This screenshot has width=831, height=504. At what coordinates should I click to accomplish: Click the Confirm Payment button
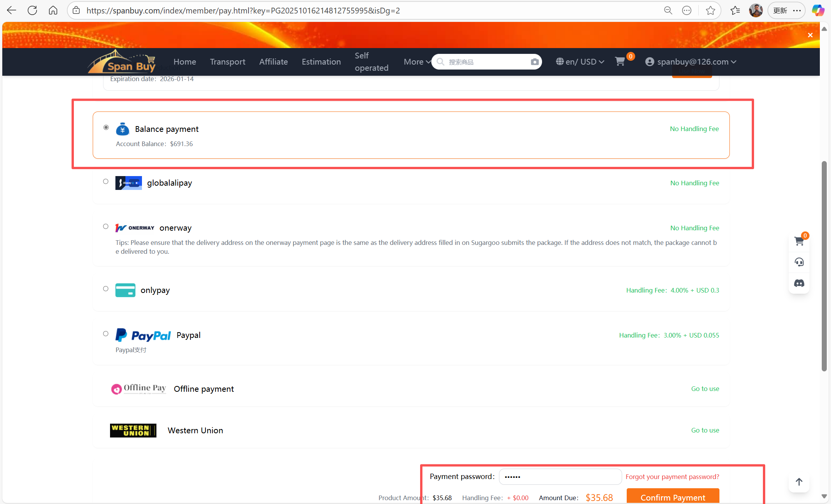pos(672,497)
